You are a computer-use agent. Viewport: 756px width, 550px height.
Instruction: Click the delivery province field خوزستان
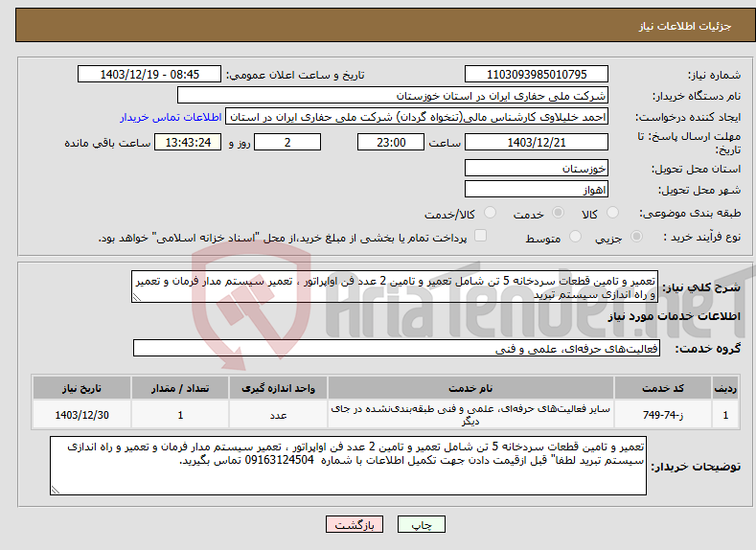click(537, 169)
